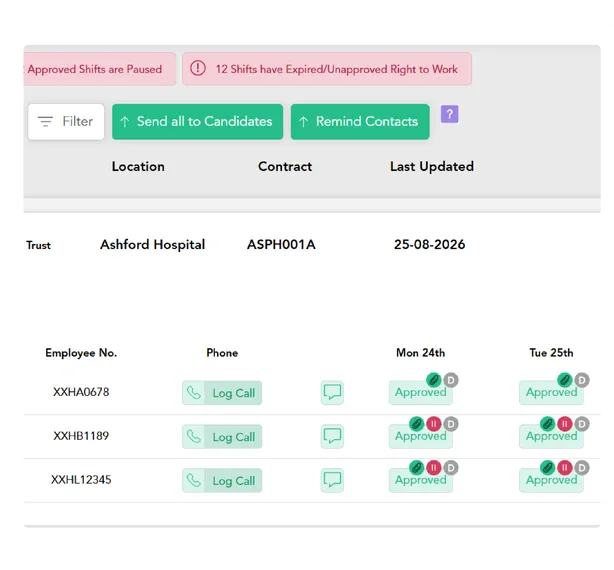Open the Filter options

point(66,122)
